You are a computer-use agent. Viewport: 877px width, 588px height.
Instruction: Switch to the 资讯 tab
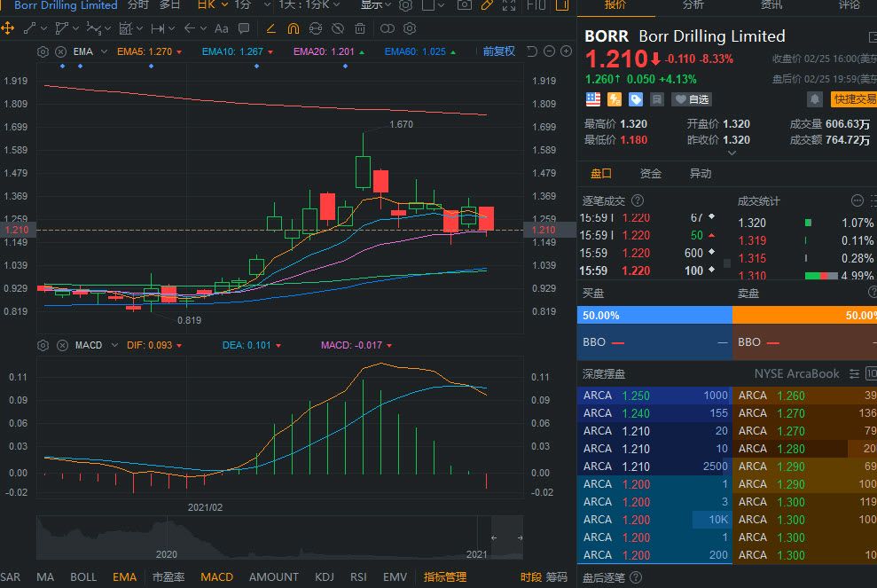tap(771, 5)
